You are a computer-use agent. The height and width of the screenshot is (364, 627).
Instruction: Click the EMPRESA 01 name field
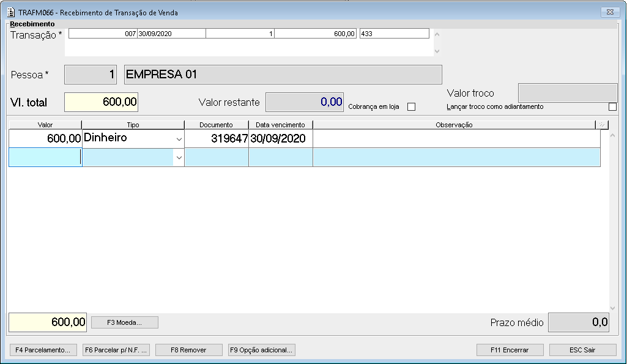[283, 75]
